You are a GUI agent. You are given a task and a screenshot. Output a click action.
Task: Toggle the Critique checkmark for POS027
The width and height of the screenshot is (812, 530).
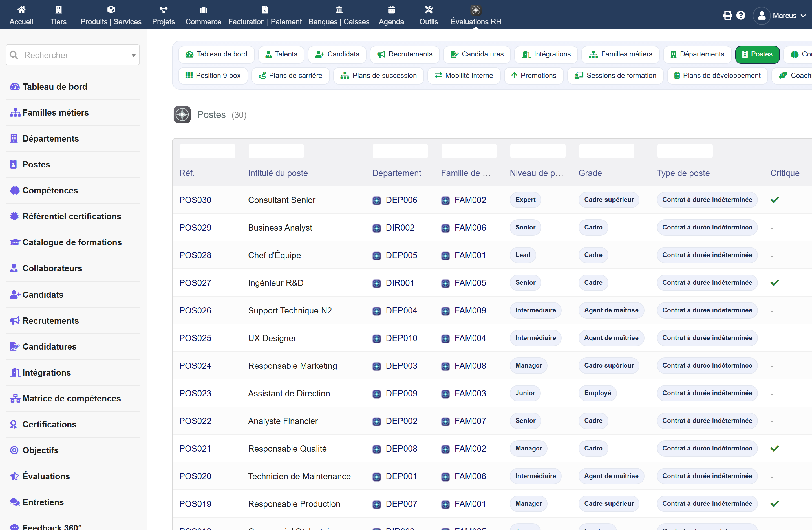[775, 283]
